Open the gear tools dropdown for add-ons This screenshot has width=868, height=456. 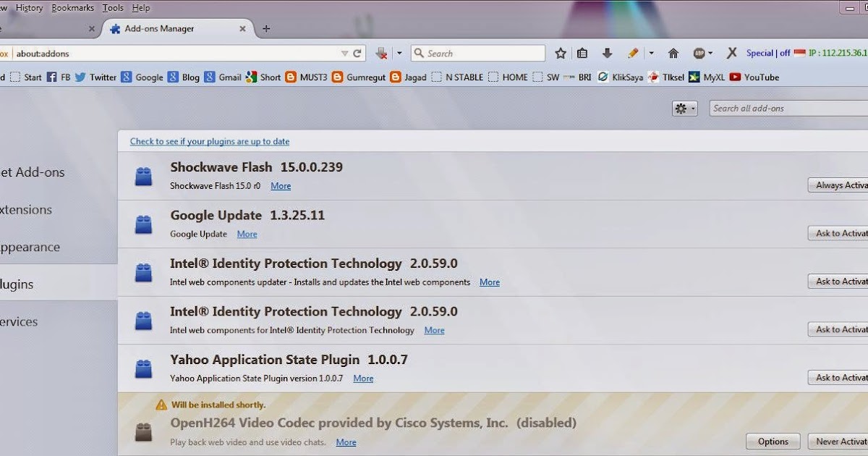(684, 109)
